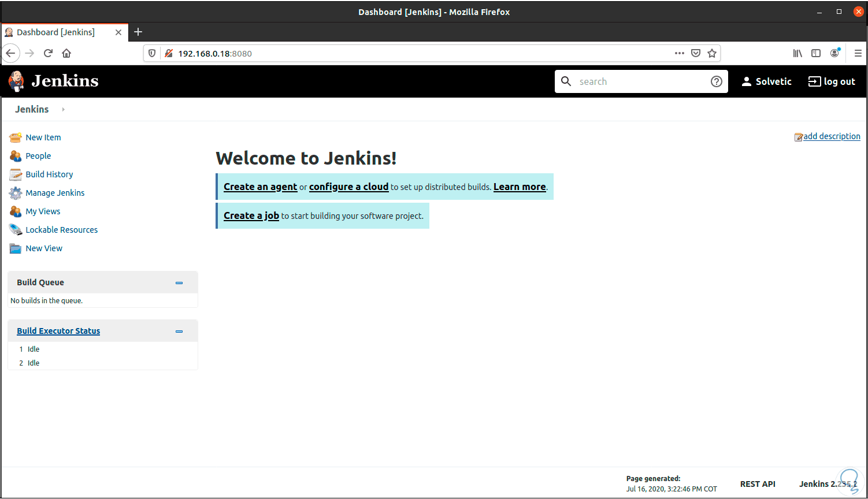Click the Welcome to Jenkins! heading

[306, 158]
